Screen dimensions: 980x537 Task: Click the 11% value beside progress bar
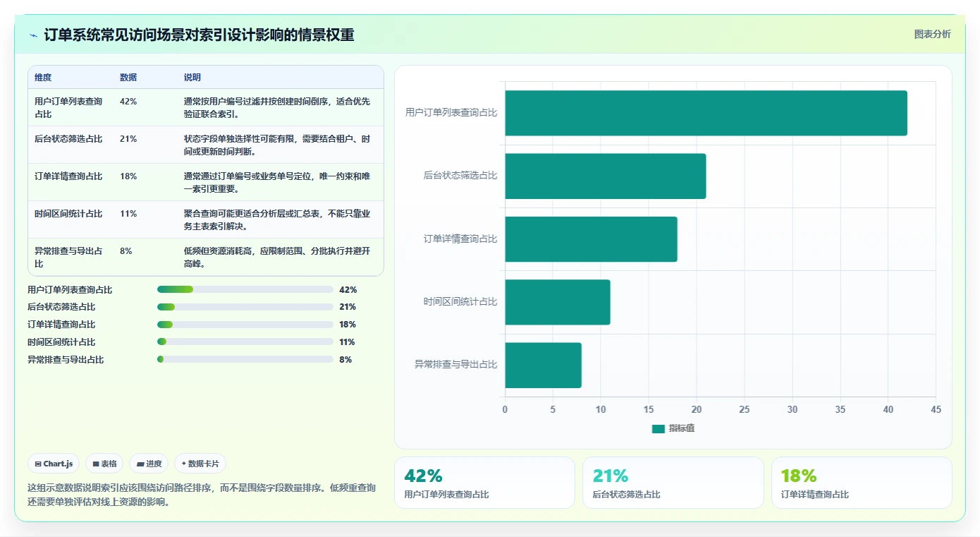(x=347, y=342)
